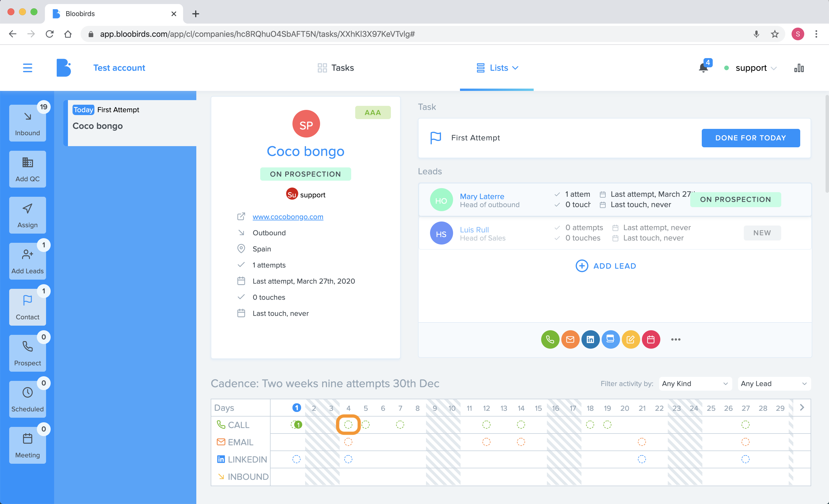Click the SP company avatar
Screen dimensions: 829x504
[306, 124]
